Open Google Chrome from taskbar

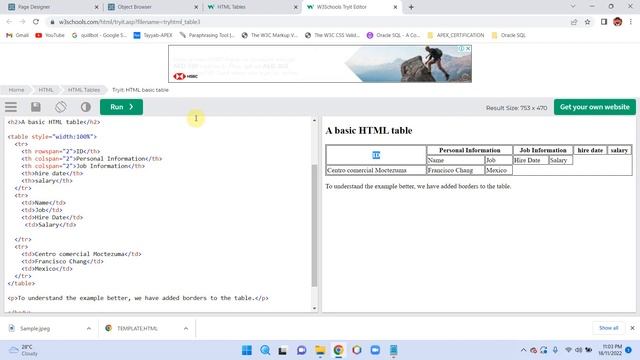click(x=338, y=350)
